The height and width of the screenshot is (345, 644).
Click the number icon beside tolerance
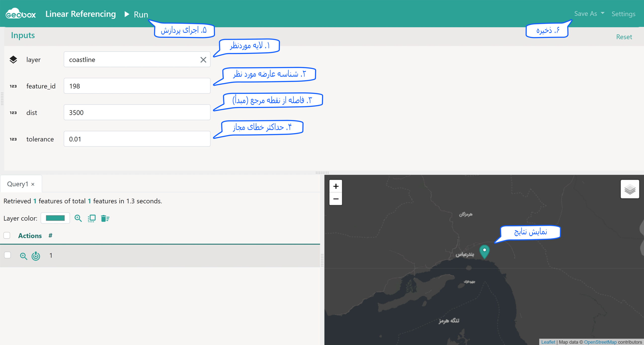tap(13, 139)
